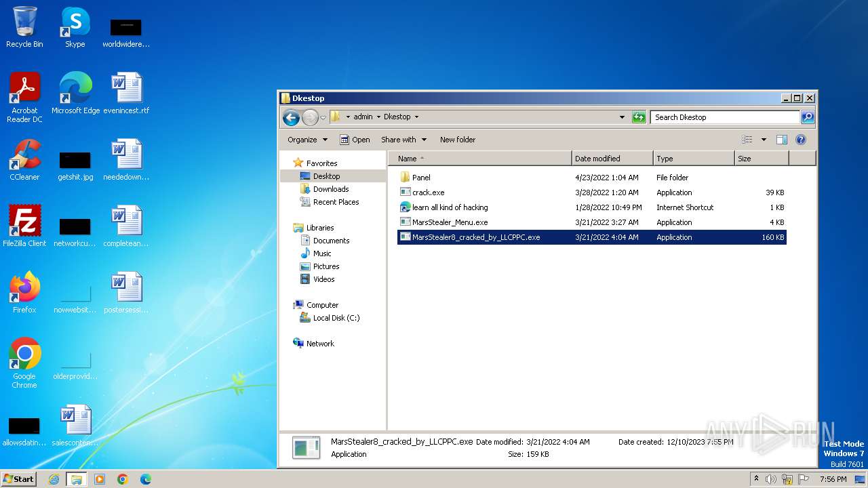Select MarsStealer8_cracked_by_LLCPPC.exe in the file list

tap(592, 237)
